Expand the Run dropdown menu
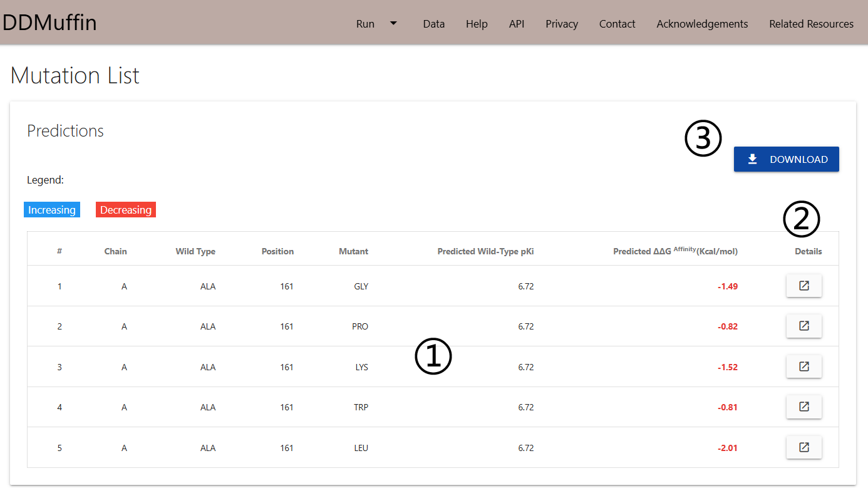 [x=376, y=24]
